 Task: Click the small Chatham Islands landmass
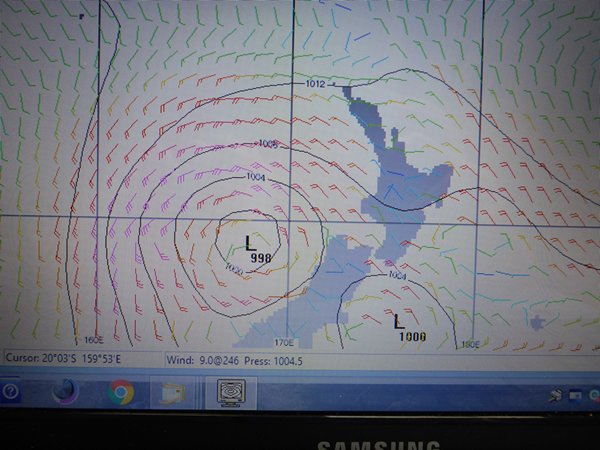click(x=538, y=323)
